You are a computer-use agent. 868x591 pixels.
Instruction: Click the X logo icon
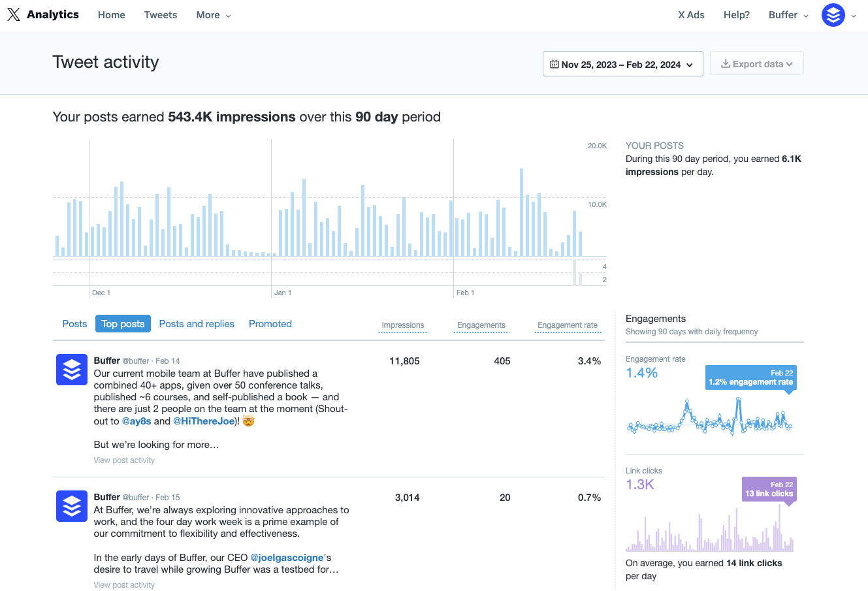click(13, 14)
